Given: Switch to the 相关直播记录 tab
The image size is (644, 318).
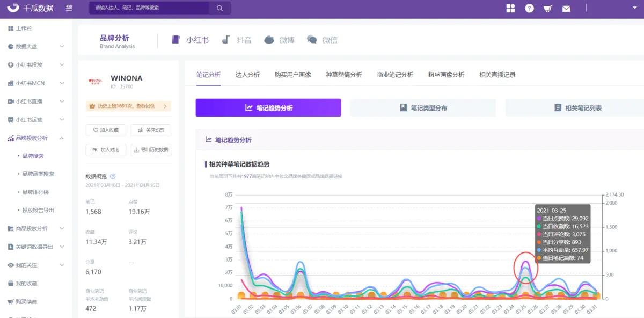Looking at the screenshot, I should 497,75.
